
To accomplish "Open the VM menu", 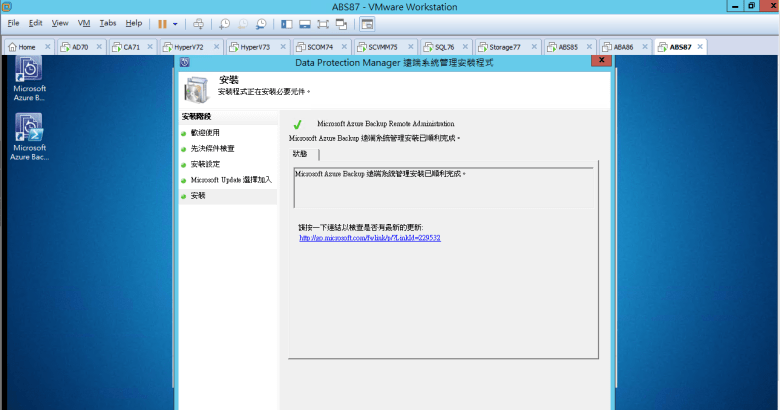I will pos(84,23).
